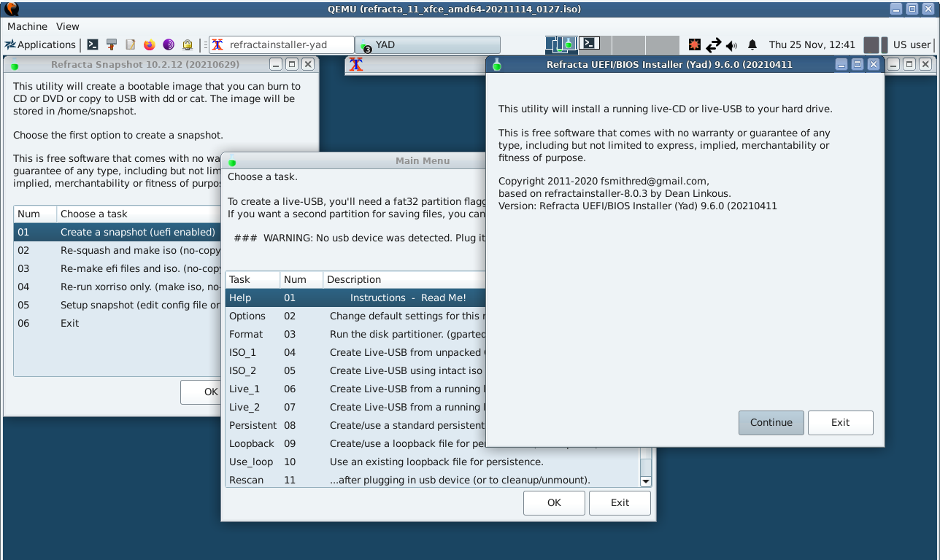Viewport: 940px width, 560px height.
Task: Maximize the Refracta Snapshot window
Action: tap(292, 64)
